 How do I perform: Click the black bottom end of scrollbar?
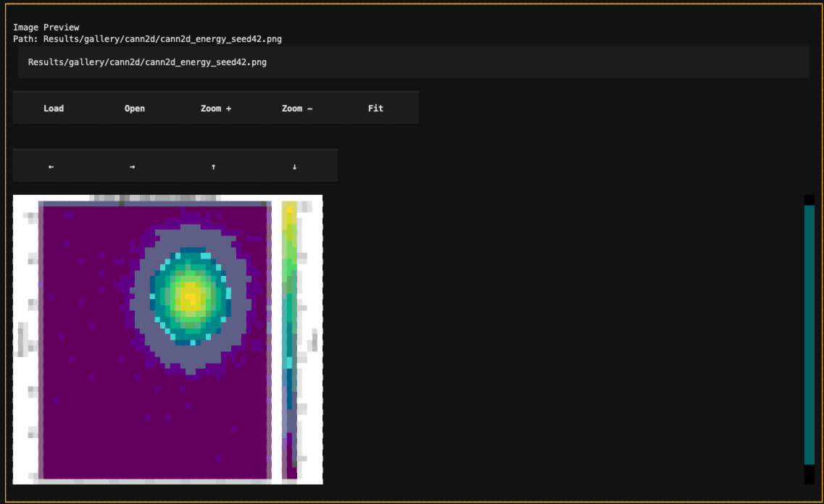(809, 474)
